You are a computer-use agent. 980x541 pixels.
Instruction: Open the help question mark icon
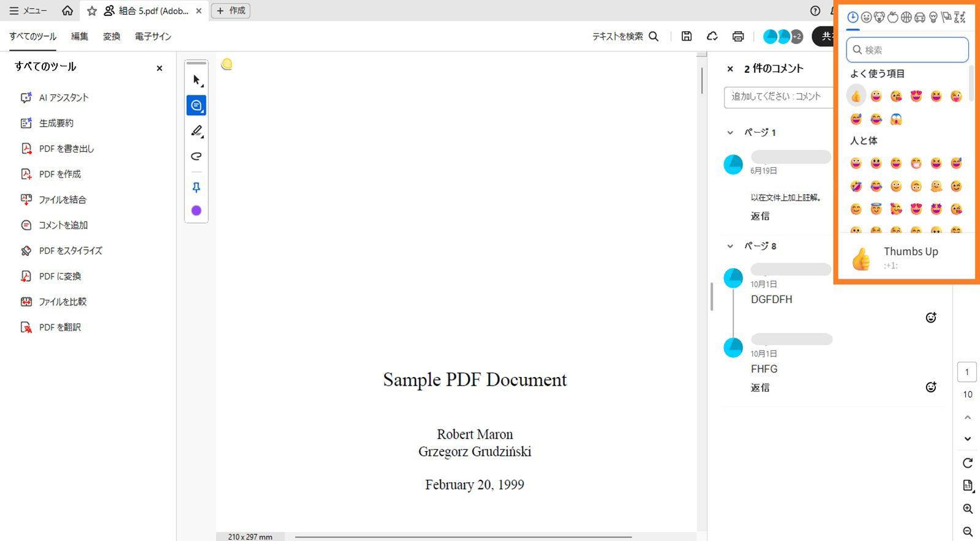pos(815,10)
